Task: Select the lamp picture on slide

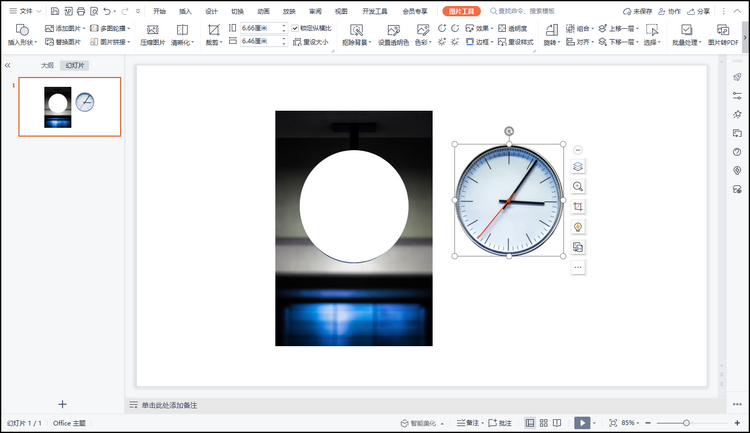Action: [354, 228]
